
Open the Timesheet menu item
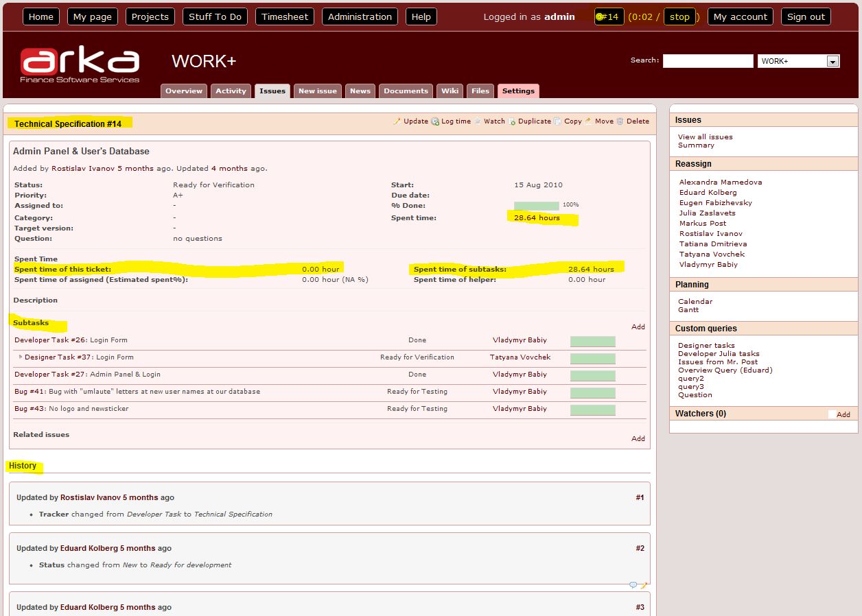click(x=285, y=17)
